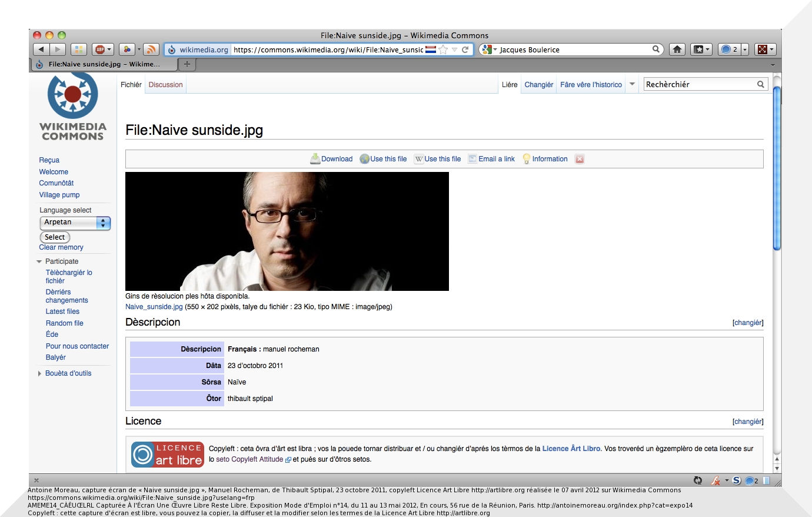Expand the more actions arrow after historico
Image resolution: width=812 pixels, height=517 pixels.
point(633,84)
